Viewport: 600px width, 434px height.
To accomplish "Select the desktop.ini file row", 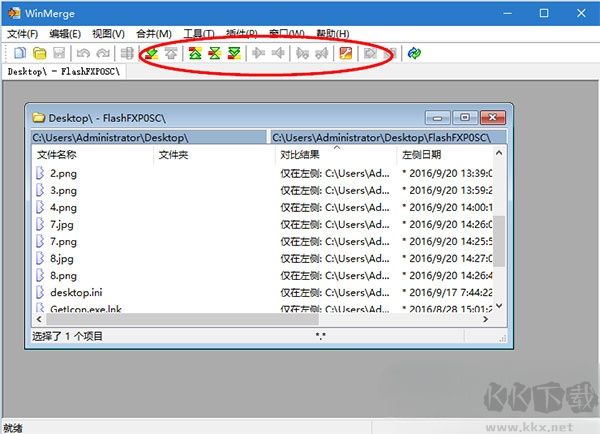I will 262,293.
